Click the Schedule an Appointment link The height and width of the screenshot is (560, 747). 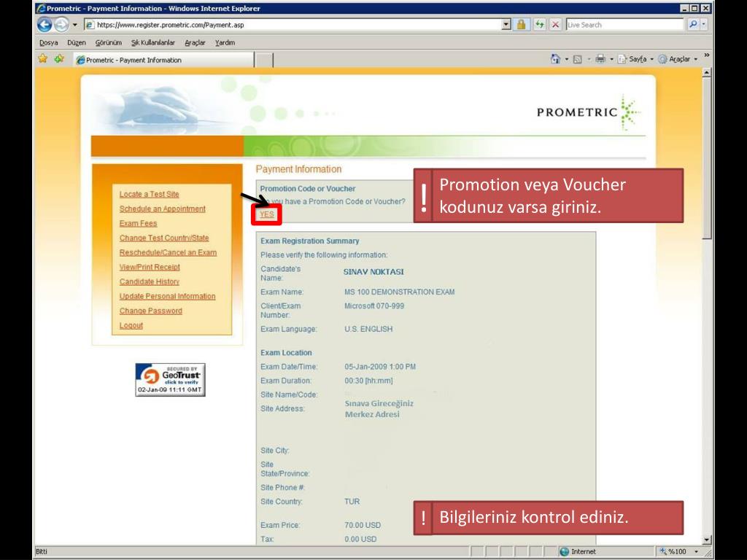click(163, 209)
